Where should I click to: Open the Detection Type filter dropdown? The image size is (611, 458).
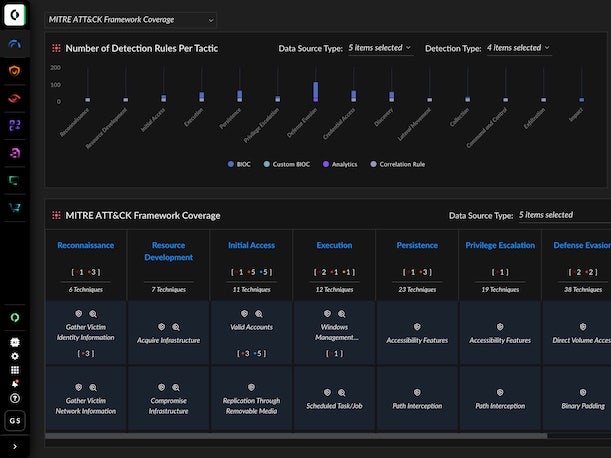click(518, 48)
